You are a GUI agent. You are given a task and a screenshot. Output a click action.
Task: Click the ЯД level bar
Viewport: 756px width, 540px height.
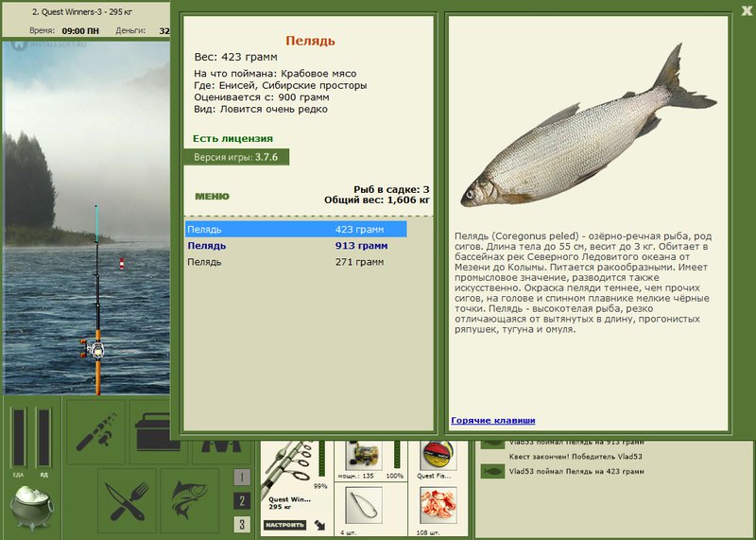(x=43, y=437)
